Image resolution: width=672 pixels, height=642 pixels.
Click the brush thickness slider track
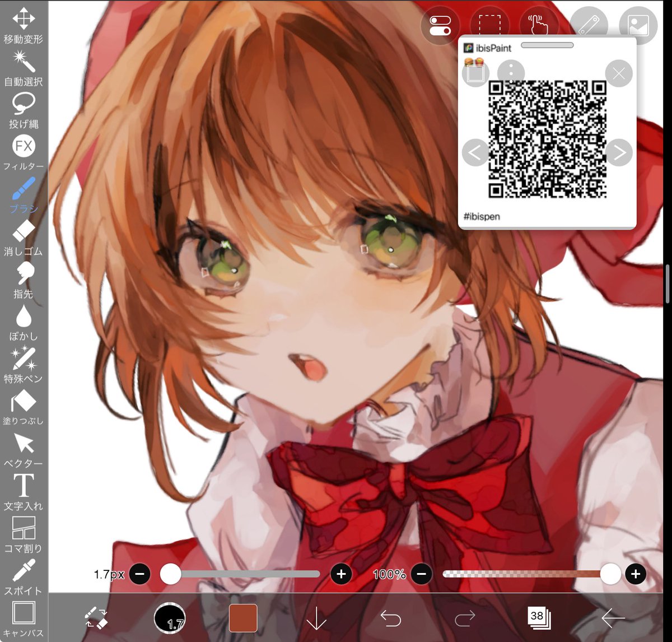tap(240, 574)
